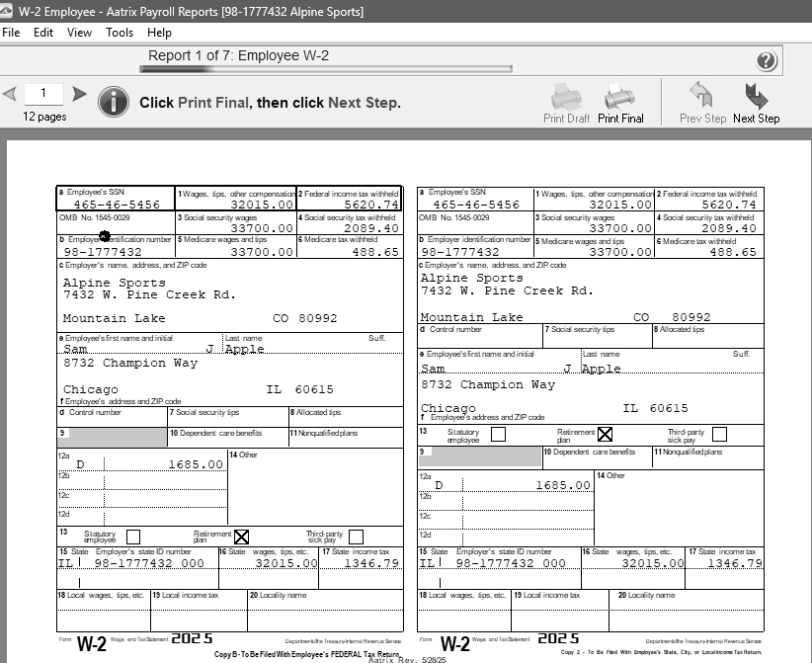Click the previous page arrow icon
The image size is (812, 663).
tap(10, 95)
